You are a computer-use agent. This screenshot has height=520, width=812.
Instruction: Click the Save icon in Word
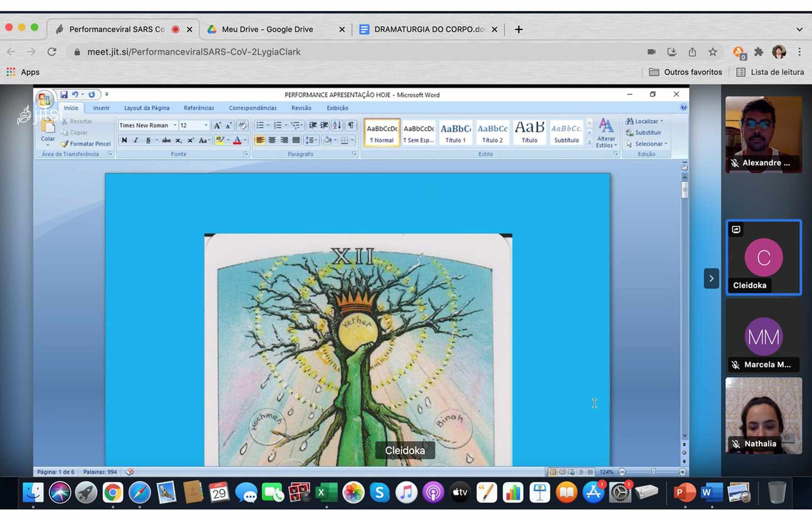point(64,94)
